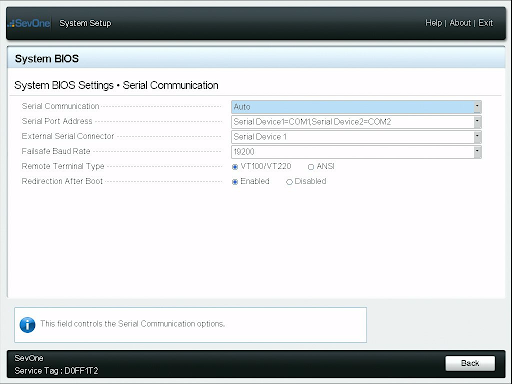
Task: Click the Service Tag : D0FF1T2 text
Action: click(x=56, y=371)
